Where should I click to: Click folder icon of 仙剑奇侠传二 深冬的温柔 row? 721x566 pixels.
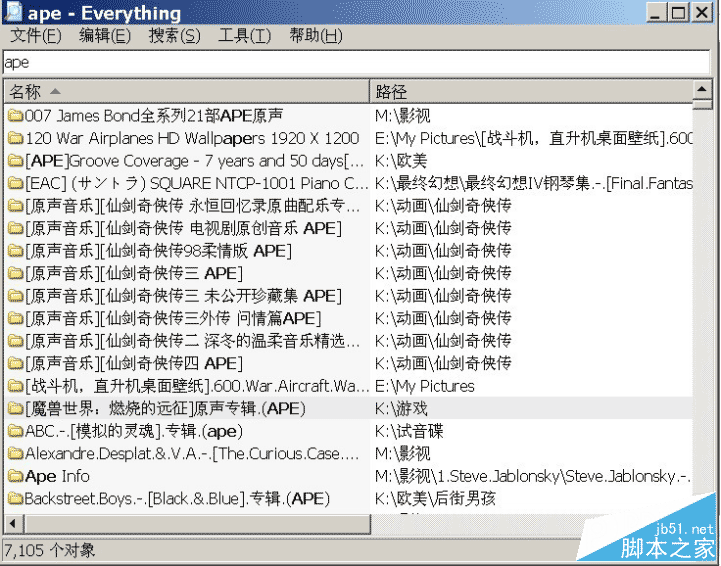pos(16,341)
